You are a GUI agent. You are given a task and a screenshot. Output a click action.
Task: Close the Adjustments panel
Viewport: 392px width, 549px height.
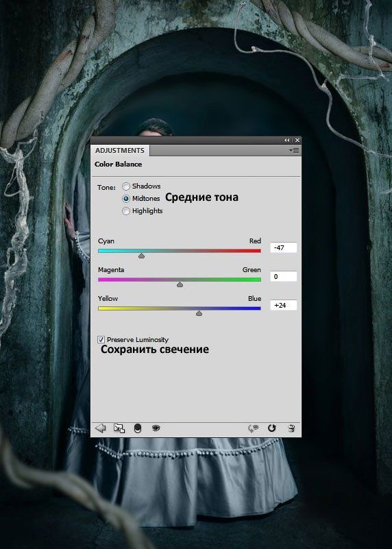297,140
